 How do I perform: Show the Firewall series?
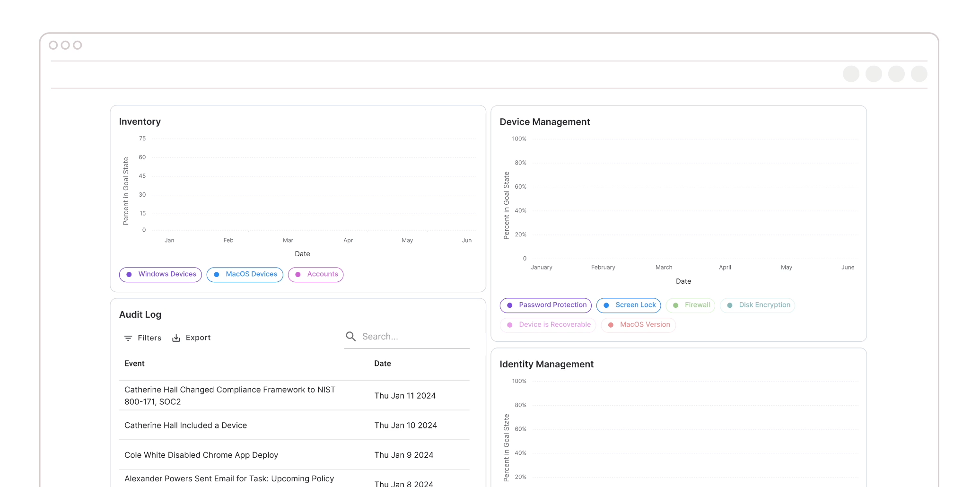tap(690, 305)
